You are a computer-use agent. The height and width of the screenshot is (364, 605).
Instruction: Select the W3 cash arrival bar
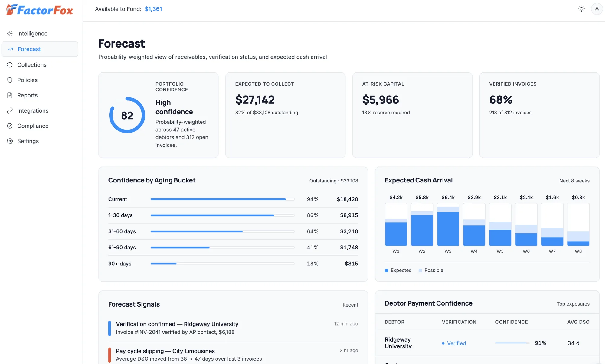pos(448,225)
